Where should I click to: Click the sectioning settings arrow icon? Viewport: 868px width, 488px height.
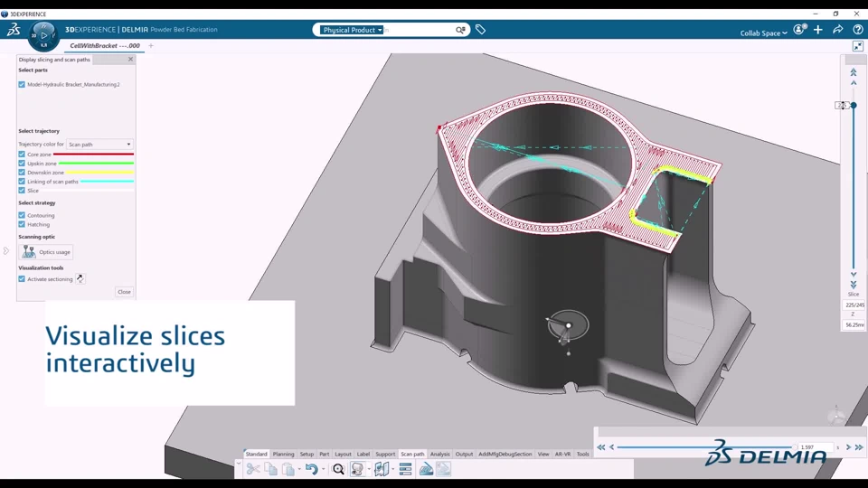pyautogui.click(x=80, y=279)
